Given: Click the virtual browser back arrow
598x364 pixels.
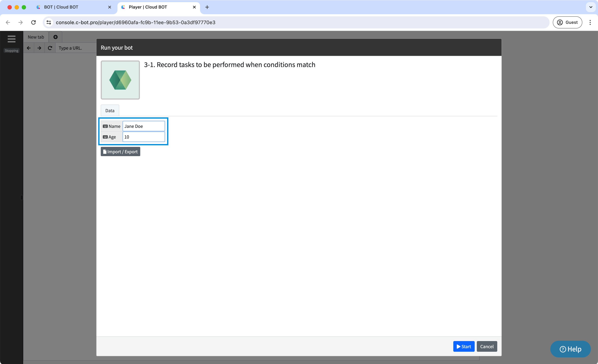Looking at the screenshot, I should coord(29,48).
